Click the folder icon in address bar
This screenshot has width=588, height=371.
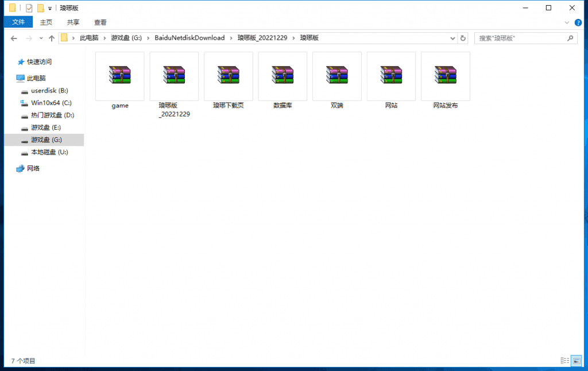(64, 38)
